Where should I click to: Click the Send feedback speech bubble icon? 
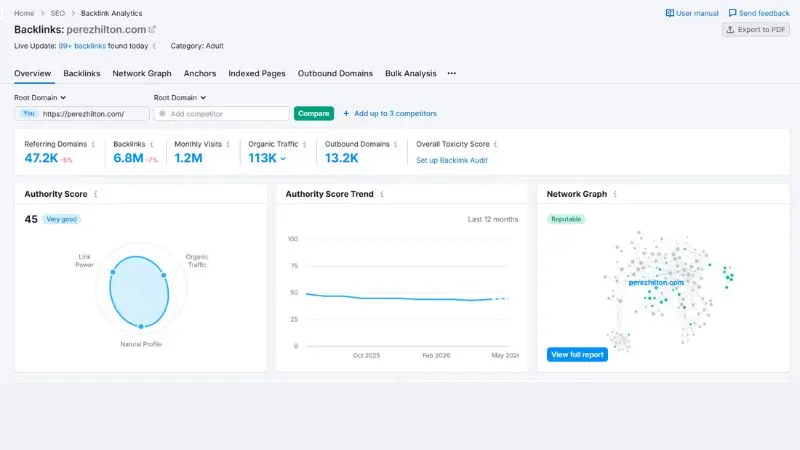point(733,13)
